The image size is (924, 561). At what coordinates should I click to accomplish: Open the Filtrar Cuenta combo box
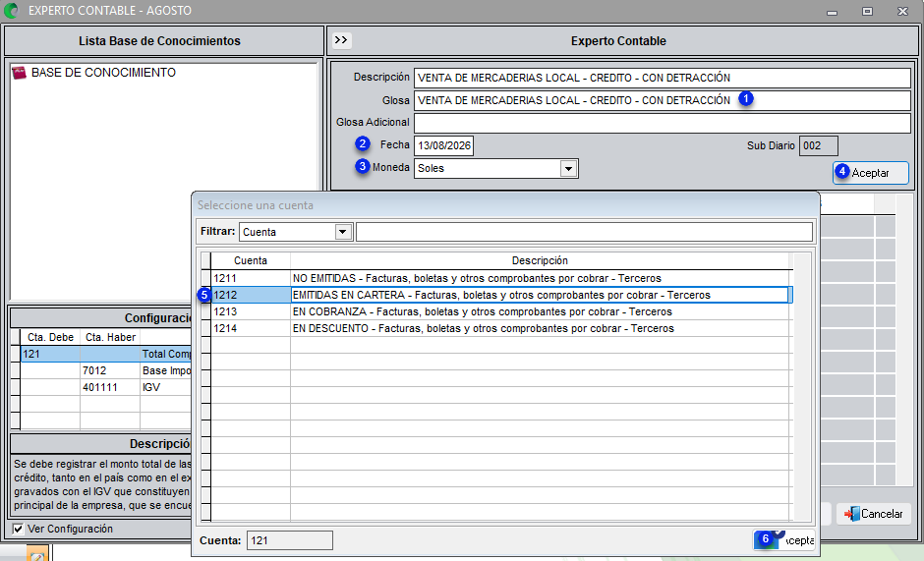click(296, 232)
